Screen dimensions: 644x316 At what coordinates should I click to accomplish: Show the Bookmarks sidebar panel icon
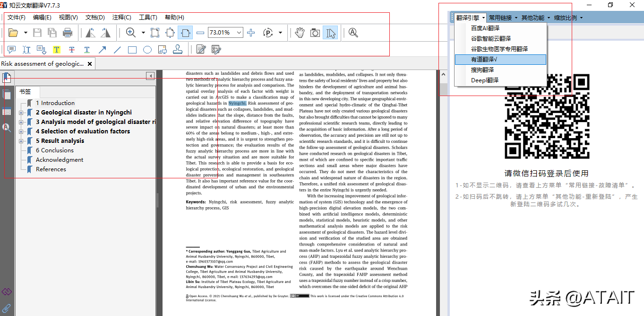pos(7,78)
